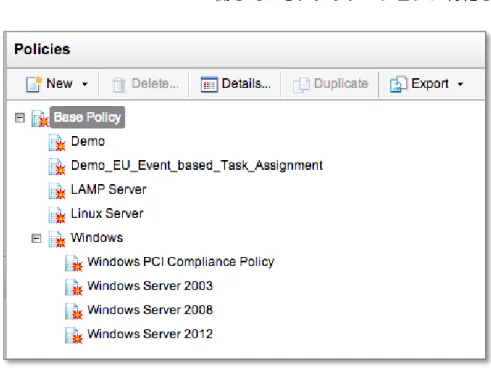Click the LAMP Server policy icon
The height and width of the screenshot is (372, 491).
click(57, 190)
